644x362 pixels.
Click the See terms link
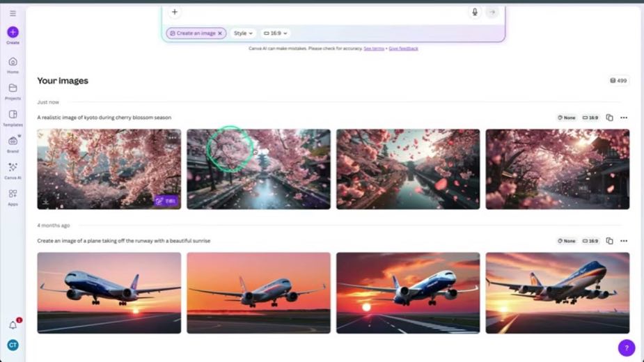click(374, 49)
